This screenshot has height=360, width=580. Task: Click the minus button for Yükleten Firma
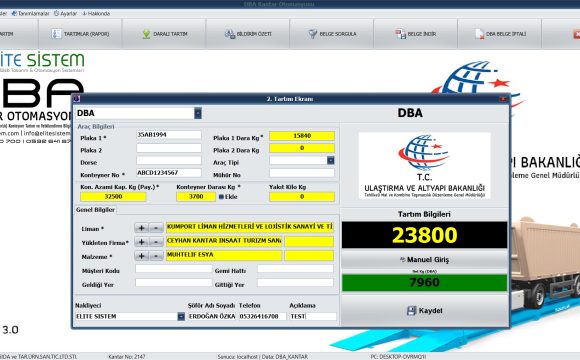coord(156,242)
